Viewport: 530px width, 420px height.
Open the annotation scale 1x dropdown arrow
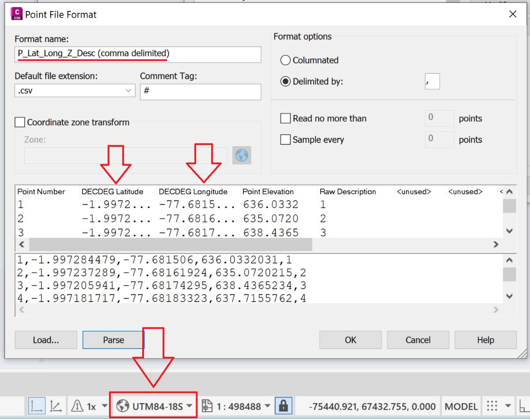(x=104, y=406)
